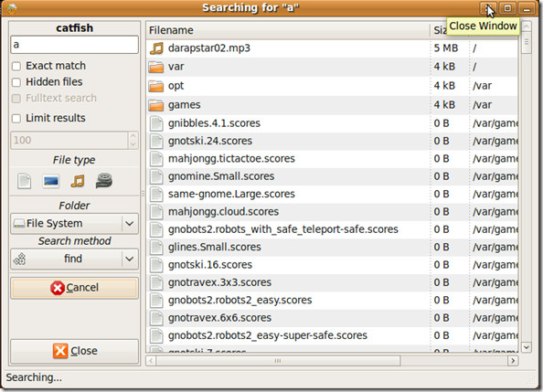Image resolution: width=543 pixels, height=392 pixels.
Task: Click the 5 MB size cell
Action: pyautogui.click(x=446, y=48)
